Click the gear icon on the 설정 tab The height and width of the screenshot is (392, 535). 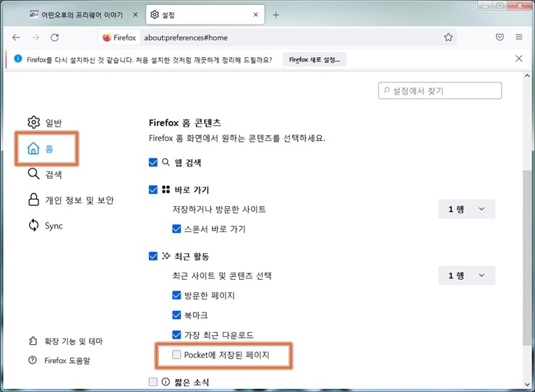pyautogui.click(x=155, y=14)
